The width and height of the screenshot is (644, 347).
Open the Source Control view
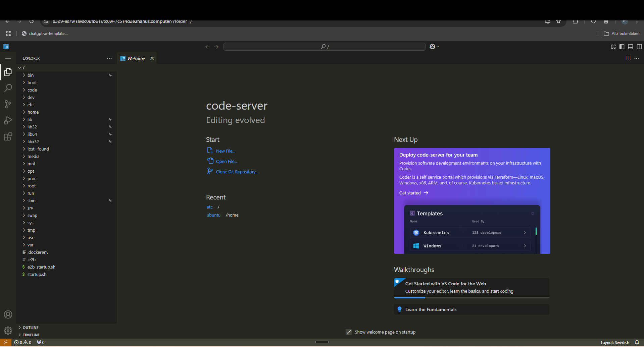[8, 104]
